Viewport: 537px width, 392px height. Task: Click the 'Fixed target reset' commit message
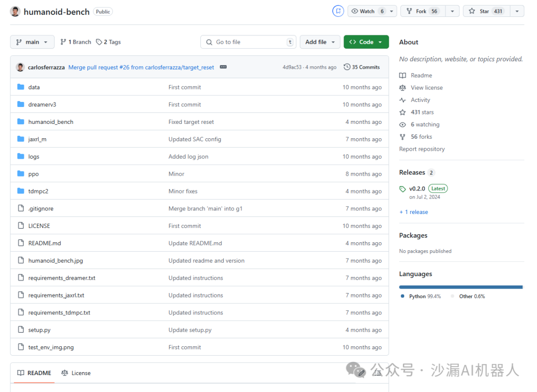(x=191, y=122)
